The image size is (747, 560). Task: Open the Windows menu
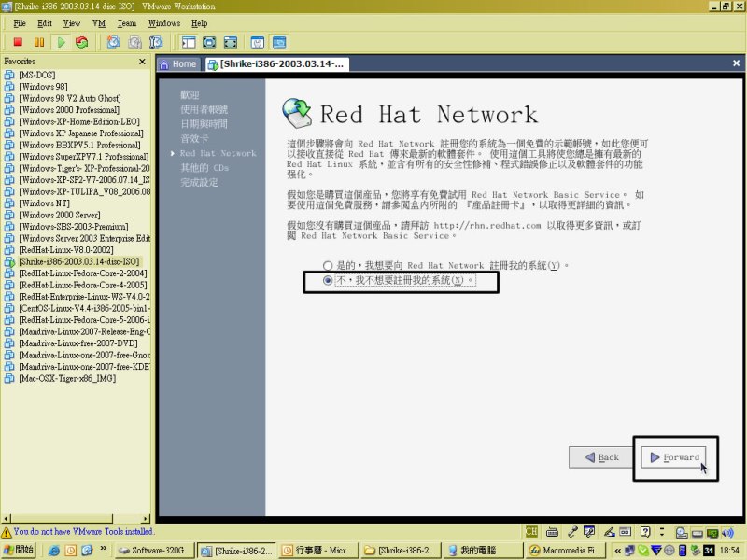164,22
